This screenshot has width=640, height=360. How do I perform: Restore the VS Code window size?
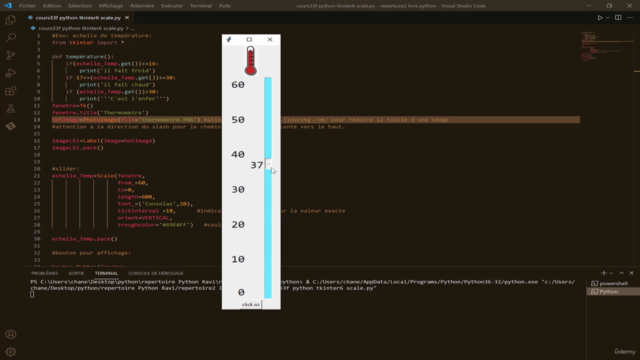pos(609,6)
